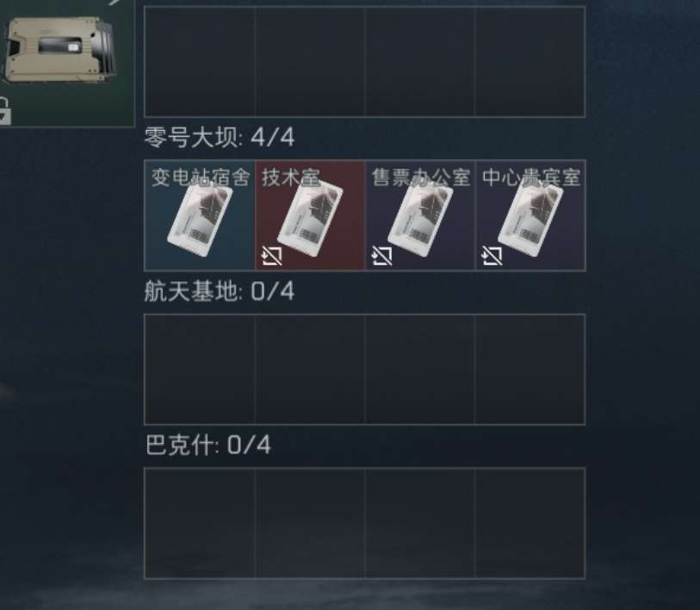The width and height of the screenshot is (700, 610).
Task: Select the 技术室 key card
Action: click(x=310, y=215)
